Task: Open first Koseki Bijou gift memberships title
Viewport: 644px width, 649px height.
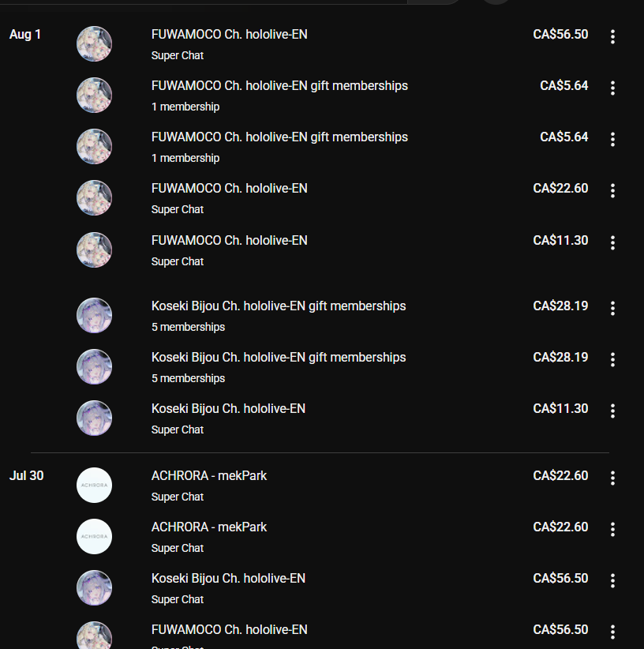Action: [x=279, y=306]
